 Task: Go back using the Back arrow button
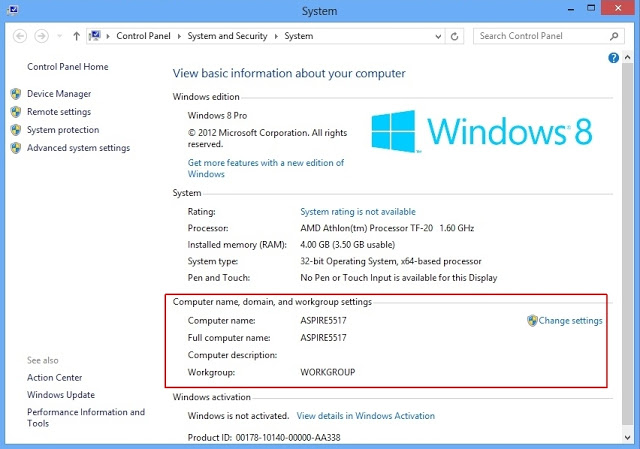20,36
